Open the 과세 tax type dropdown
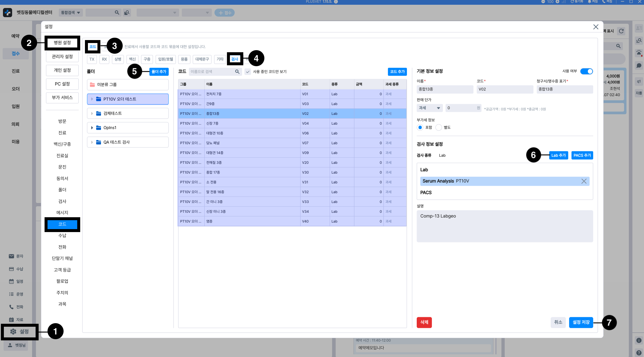This screenshot has height=357, width=644. click(430, 108)
